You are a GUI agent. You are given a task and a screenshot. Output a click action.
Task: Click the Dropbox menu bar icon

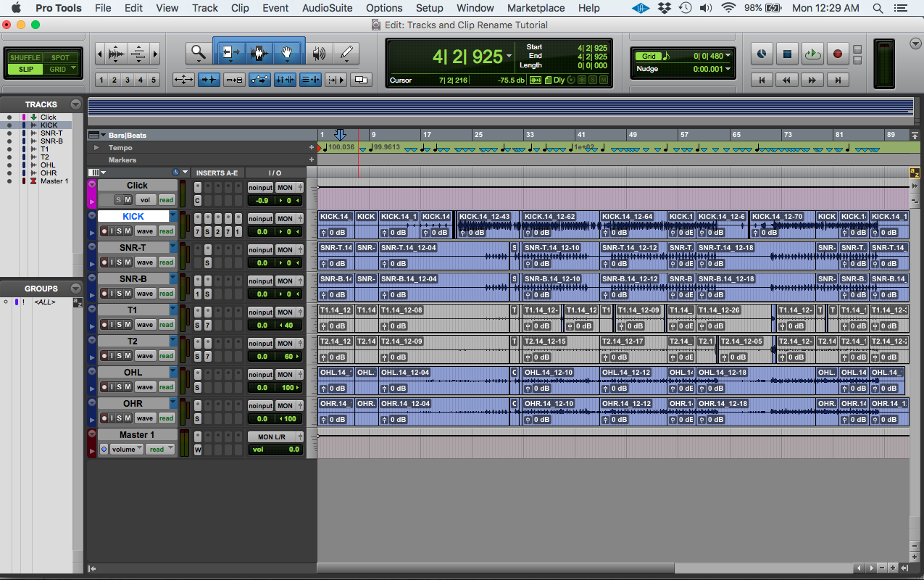click(664, 8)
